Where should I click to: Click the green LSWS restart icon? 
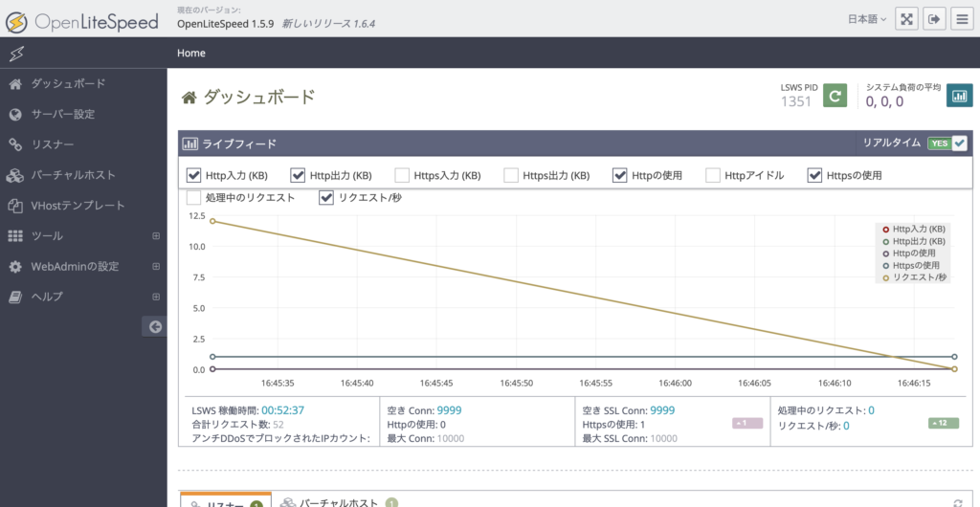tap(835, 96)
